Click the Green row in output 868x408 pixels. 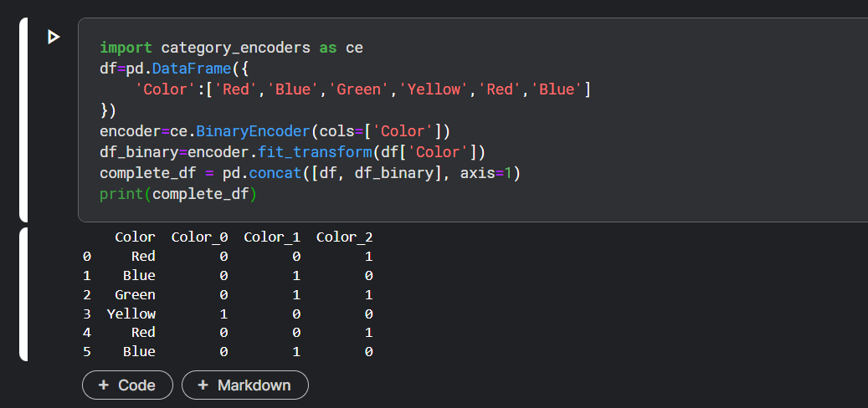pyautogui.click(x=135, y=294)
